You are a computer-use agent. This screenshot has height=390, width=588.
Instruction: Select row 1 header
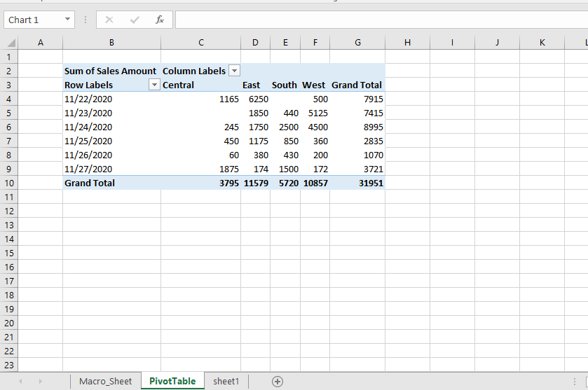9,57
